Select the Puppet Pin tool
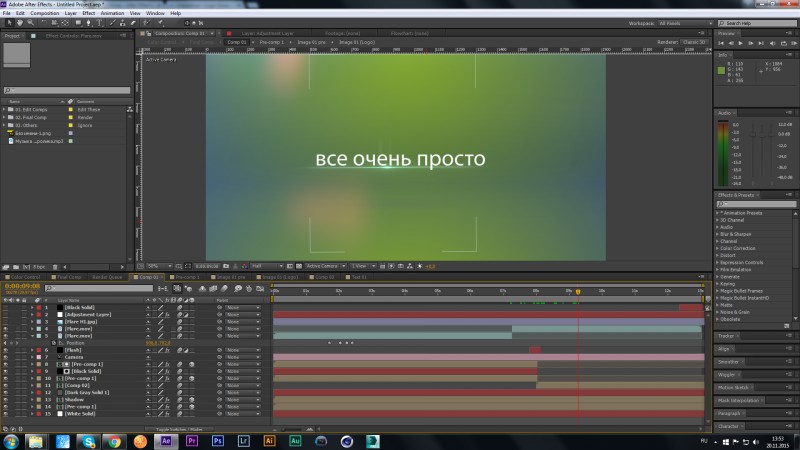800x450 pixels. point(160,23)
